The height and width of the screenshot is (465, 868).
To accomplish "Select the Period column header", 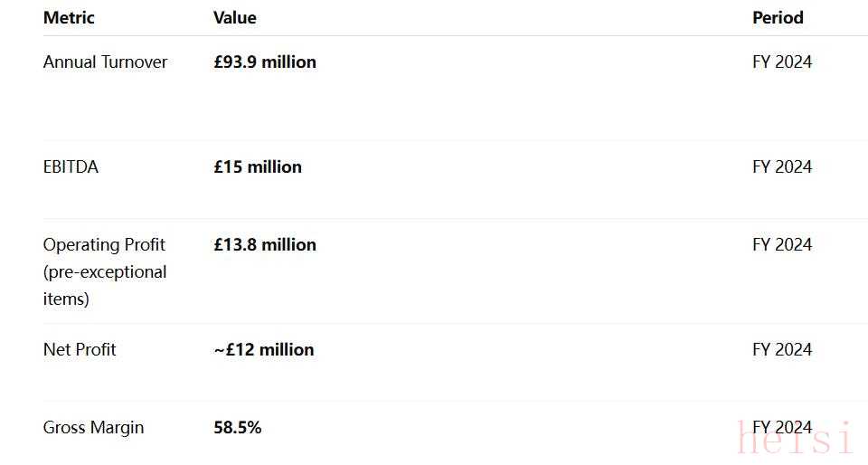I will 778,17.
